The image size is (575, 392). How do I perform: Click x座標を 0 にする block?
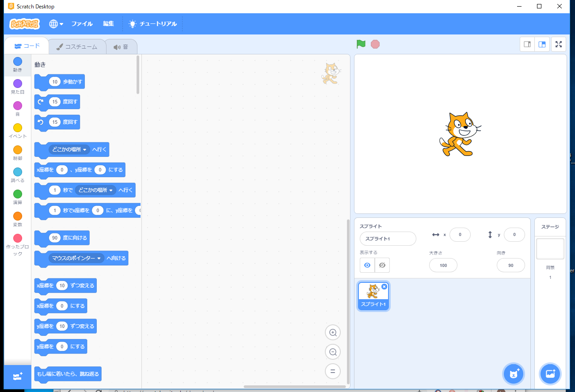[61, 306]
